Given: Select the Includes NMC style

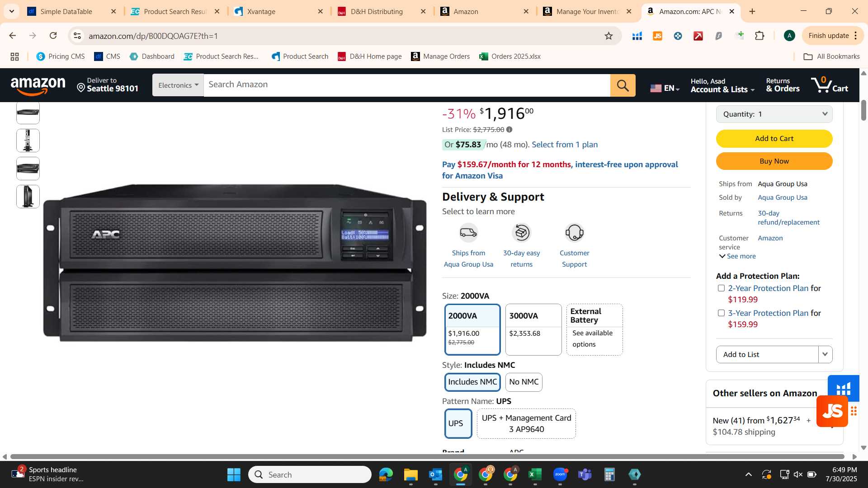Looking at the screenshot, I should coord(472,382).
